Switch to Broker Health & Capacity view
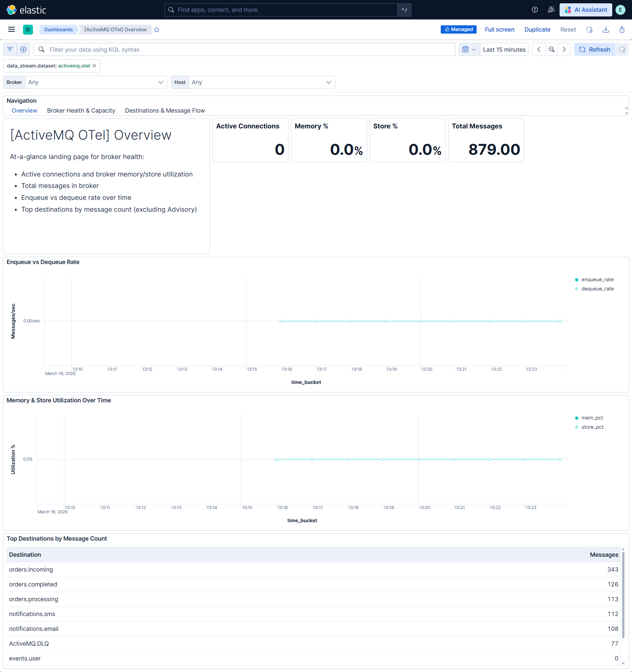Image resolution: width=632 pixels, height=672 pixels. [x=81, y=111]
